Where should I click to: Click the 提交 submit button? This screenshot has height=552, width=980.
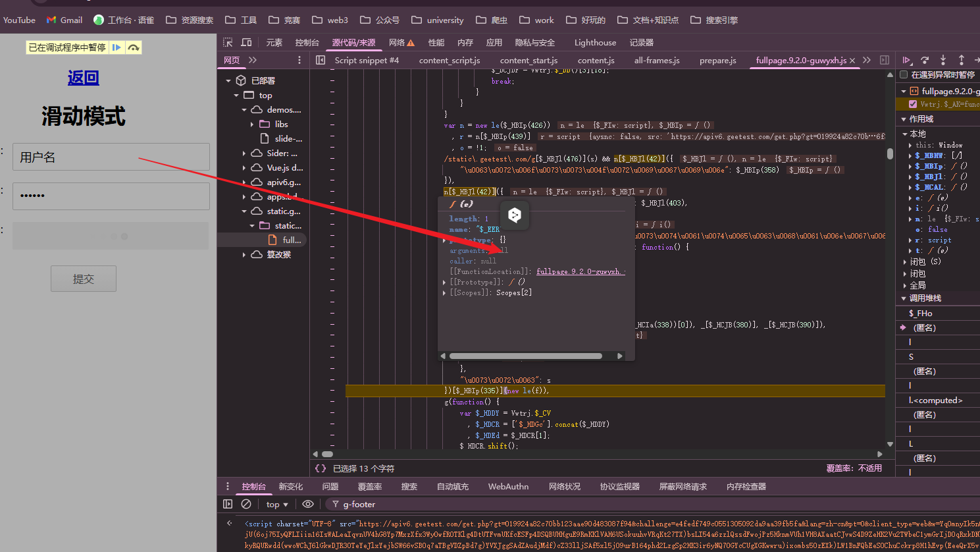(x=84, y=279)
